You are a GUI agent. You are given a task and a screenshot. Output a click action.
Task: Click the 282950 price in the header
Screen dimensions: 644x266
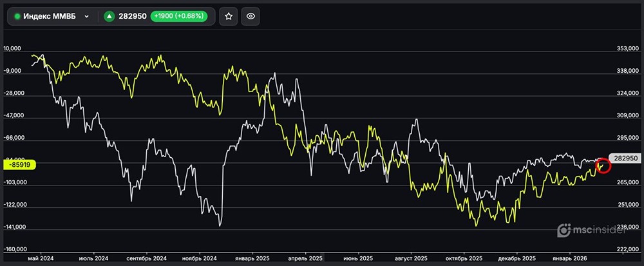click(x=132, y=17)
